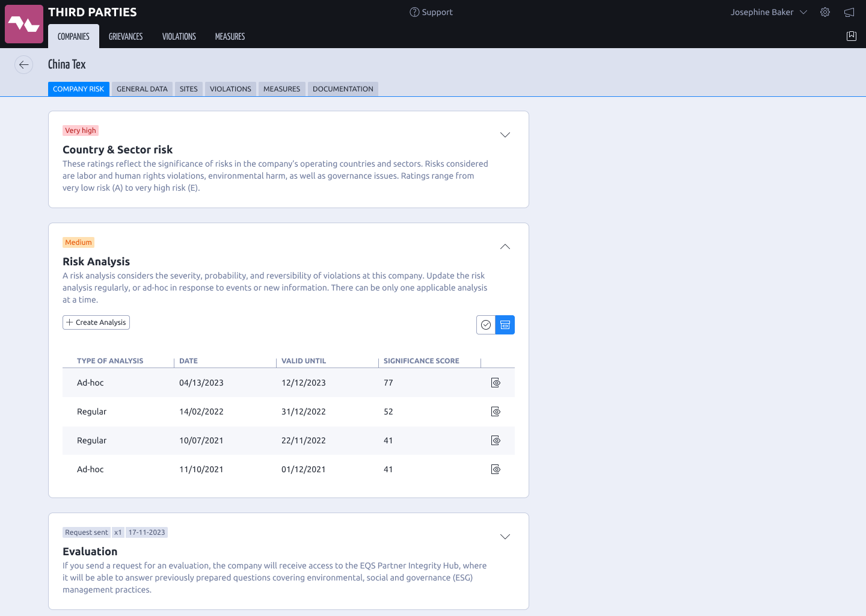The height and width of the screenshot is (616, 866).
Task: Select the Company Risk sub-tab
Action: [79, 89]
